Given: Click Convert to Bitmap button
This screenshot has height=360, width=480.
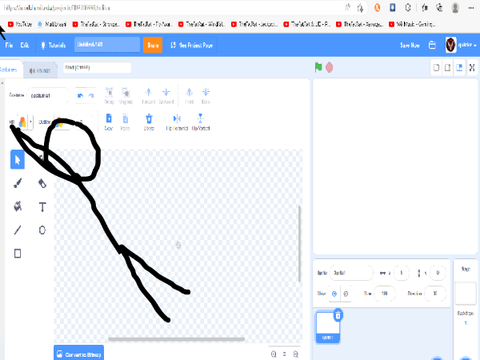Looking at the screenshot, I should click(79, 354).
